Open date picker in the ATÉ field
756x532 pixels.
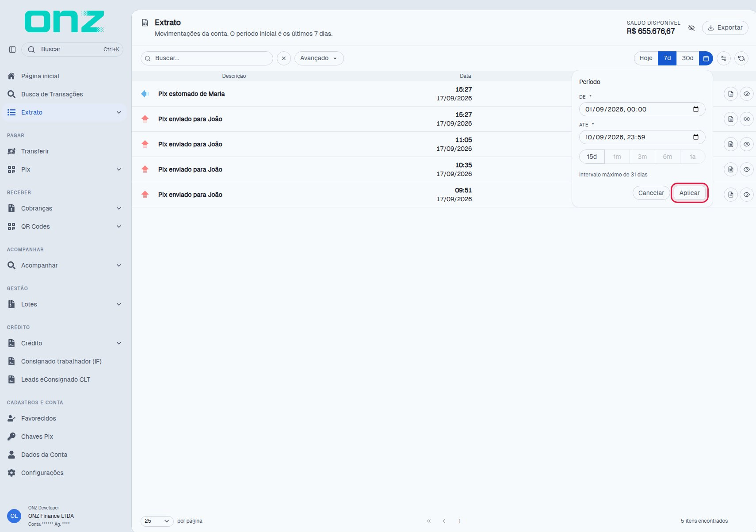click(x=696, y=137)
